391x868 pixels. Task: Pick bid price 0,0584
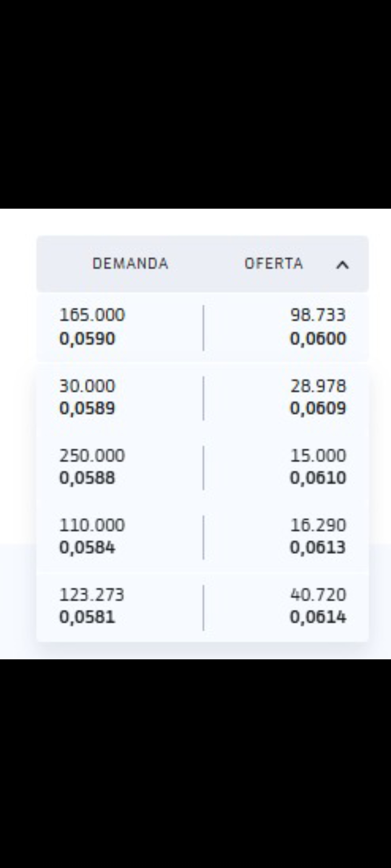point(87,547)
